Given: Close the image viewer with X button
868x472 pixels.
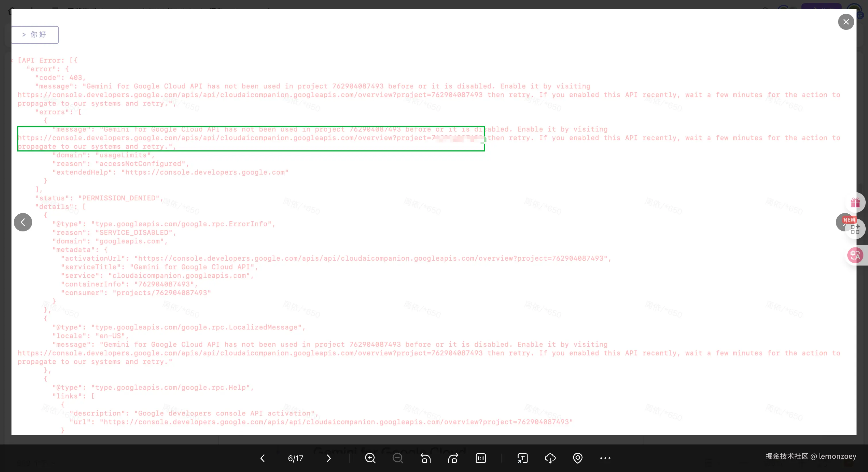Looking at the screenshot, I should point(846,22).
